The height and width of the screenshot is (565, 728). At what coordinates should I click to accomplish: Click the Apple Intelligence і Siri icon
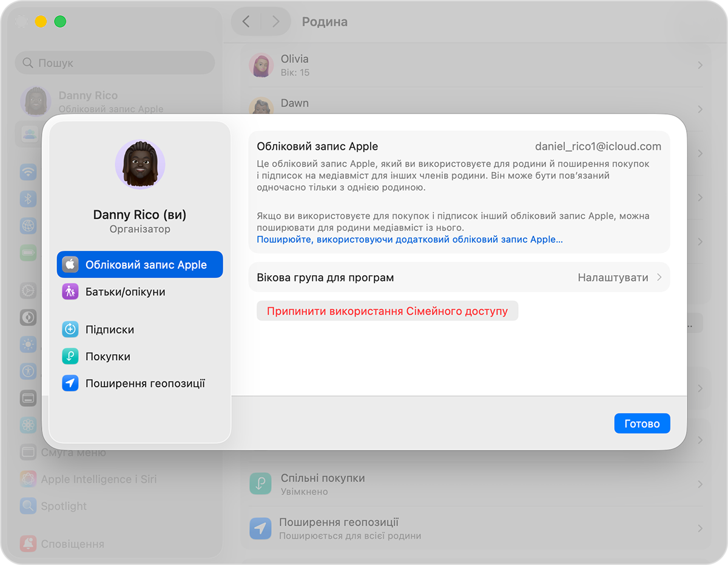(x=28, y=479)
